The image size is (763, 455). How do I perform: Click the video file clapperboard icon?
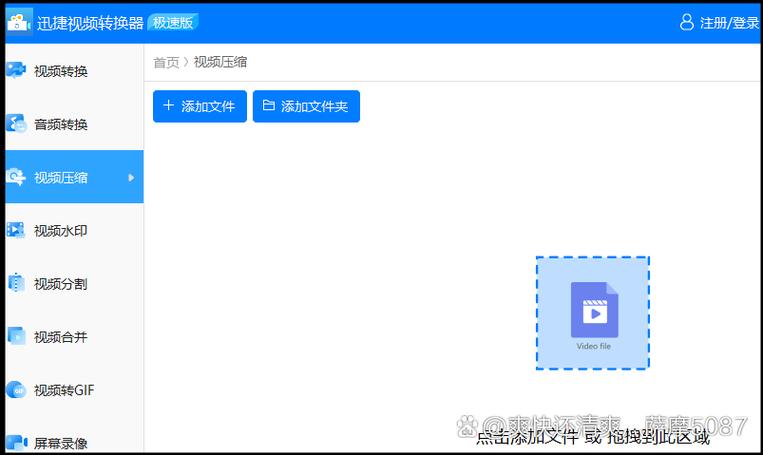(x=594, y=309)
